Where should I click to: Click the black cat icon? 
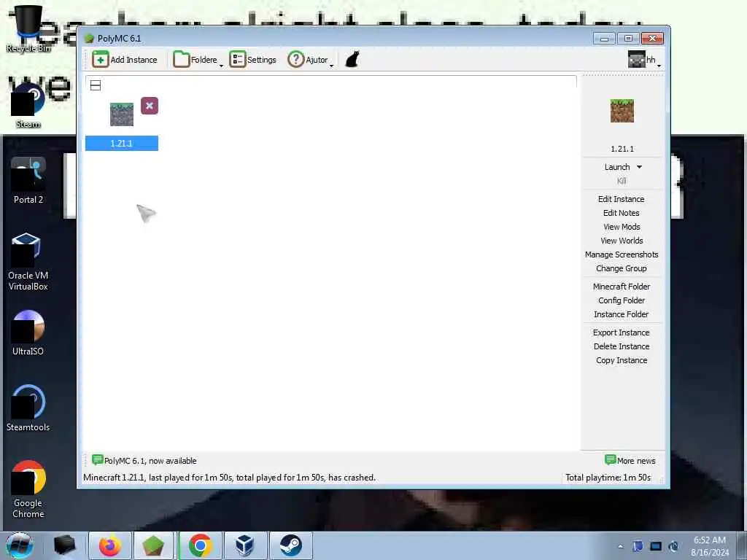[x=352, y=60]
